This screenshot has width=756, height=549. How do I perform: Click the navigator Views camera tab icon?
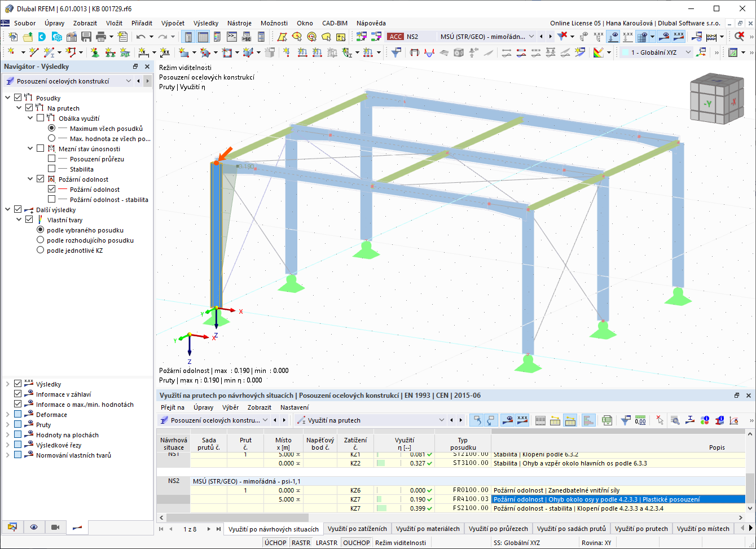click(55, 527)
